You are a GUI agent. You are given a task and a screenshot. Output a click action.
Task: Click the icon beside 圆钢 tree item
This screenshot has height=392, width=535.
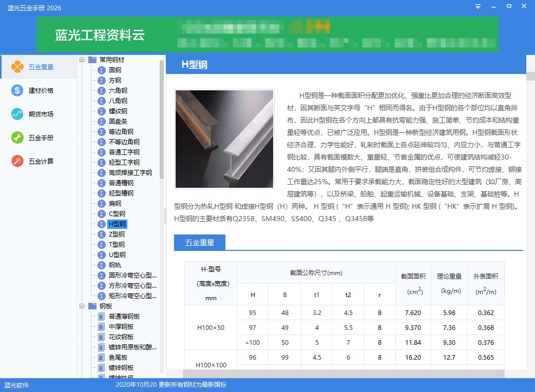(x=101, y=70)
